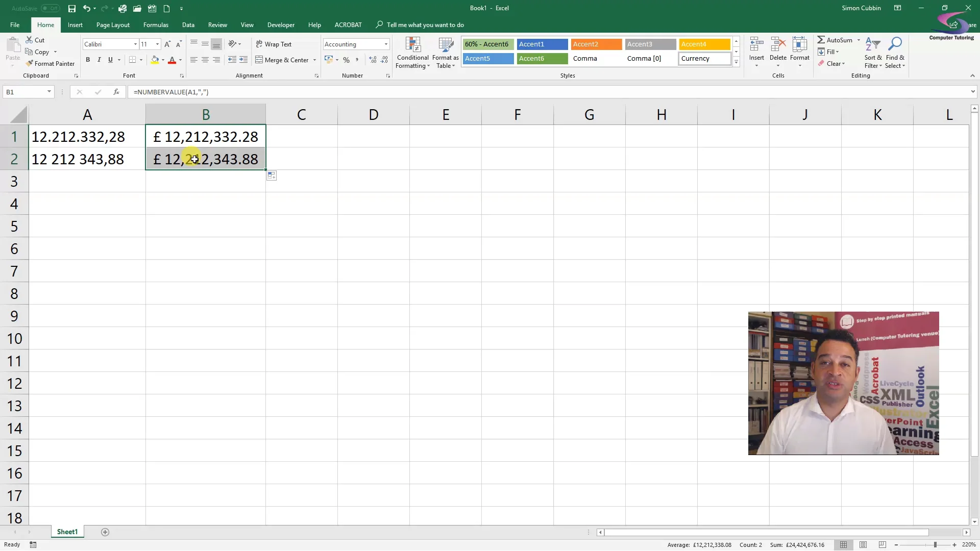The height and width of the screenshot is (551, 980).
Task: Open the font size dropdown
Action: pyautogui.click(x=157, y=44)
